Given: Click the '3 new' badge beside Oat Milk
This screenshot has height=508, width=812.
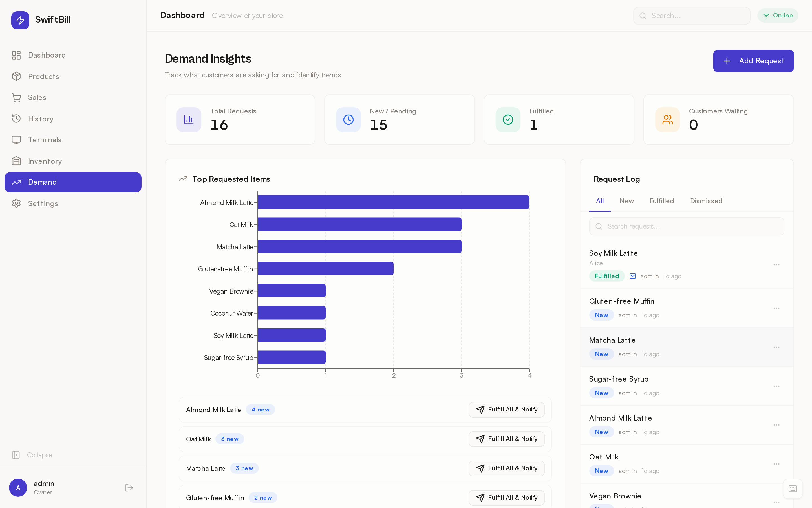Looking at the screenshot, I should tap(230, 439).
